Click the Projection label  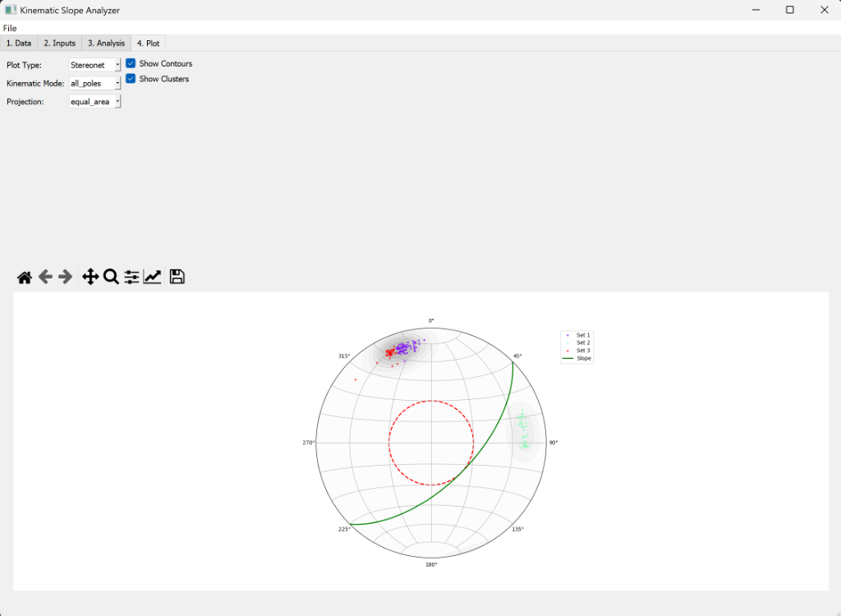(x=25, y=101)
